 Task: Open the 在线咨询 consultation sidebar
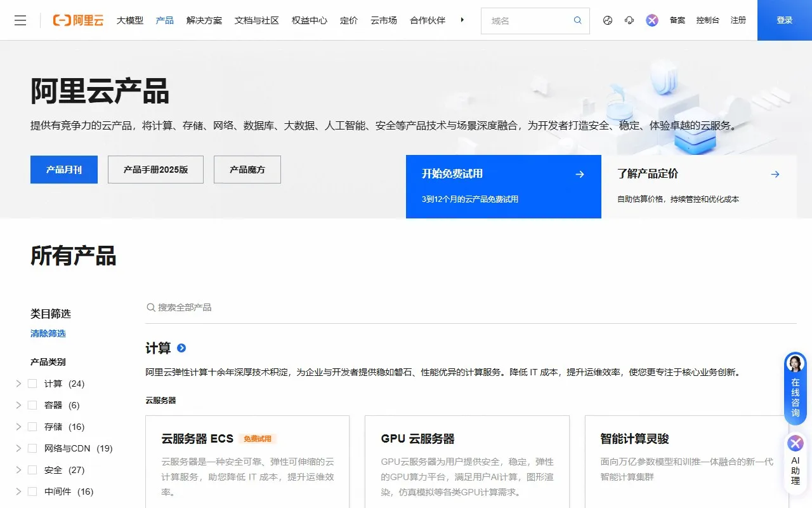[x=795, y=387]
